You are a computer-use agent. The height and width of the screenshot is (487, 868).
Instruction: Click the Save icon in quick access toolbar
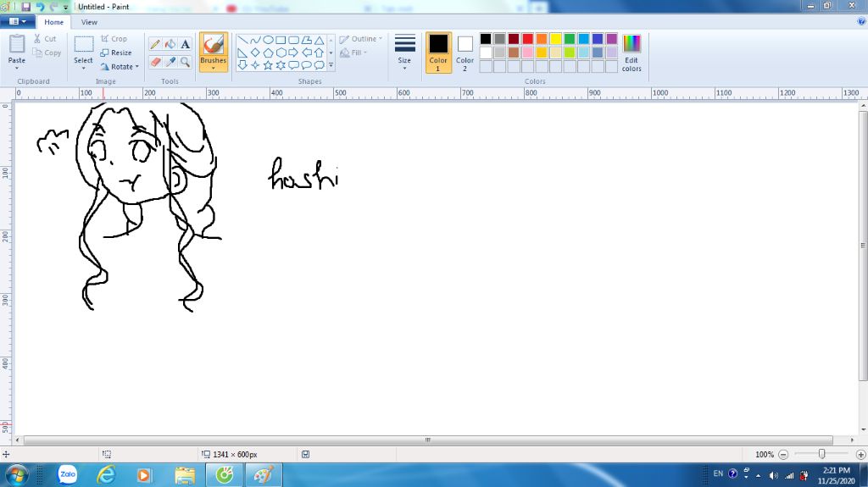coord(25,7)
